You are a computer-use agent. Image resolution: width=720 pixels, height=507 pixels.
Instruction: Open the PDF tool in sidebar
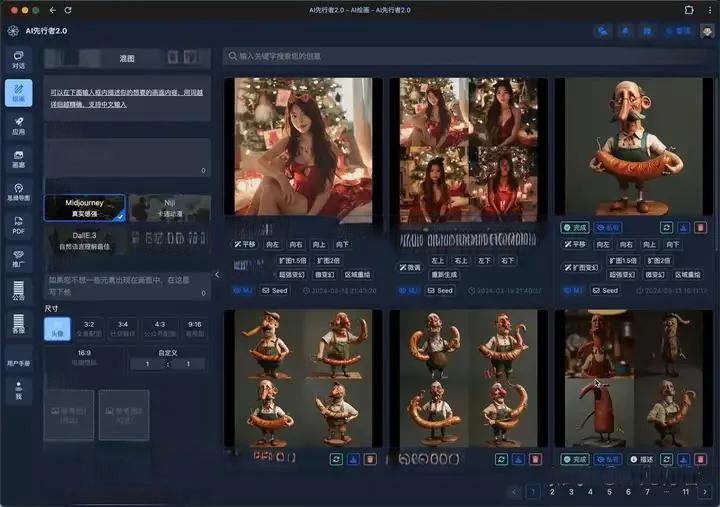pos(18,225)
